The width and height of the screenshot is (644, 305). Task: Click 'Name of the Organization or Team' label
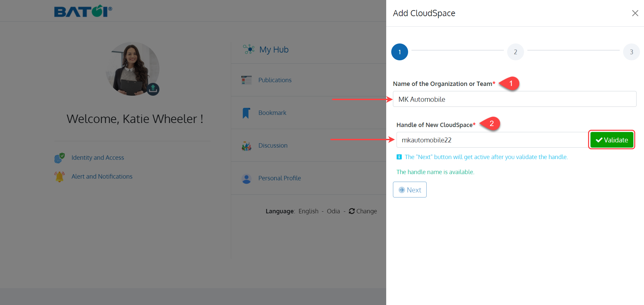(444, 84)
